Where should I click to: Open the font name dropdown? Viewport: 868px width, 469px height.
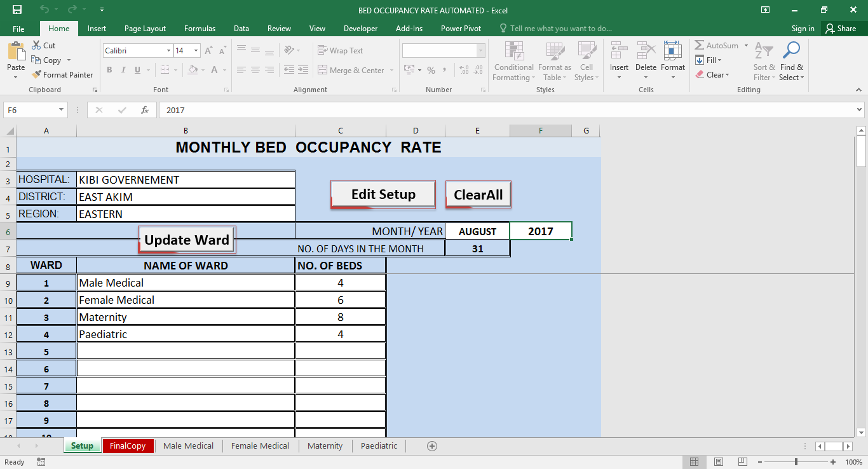pos(168,50)
